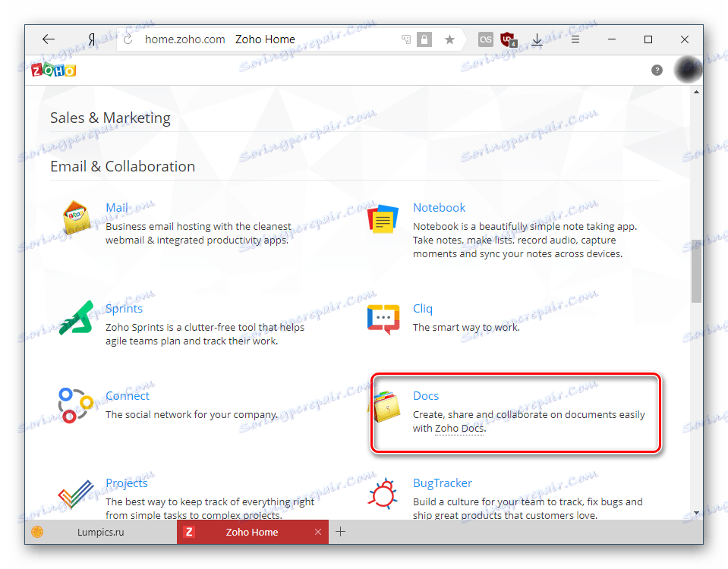Open the Mail app link
The image size is (728, 569).
tap(117, 207)
